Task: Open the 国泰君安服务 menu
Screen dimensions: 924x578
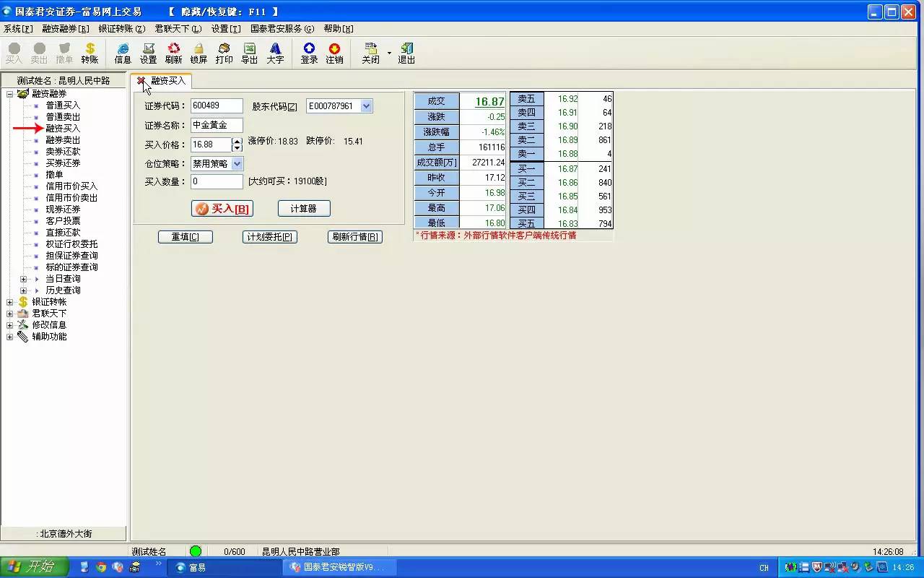Action: tap(282, 29)
